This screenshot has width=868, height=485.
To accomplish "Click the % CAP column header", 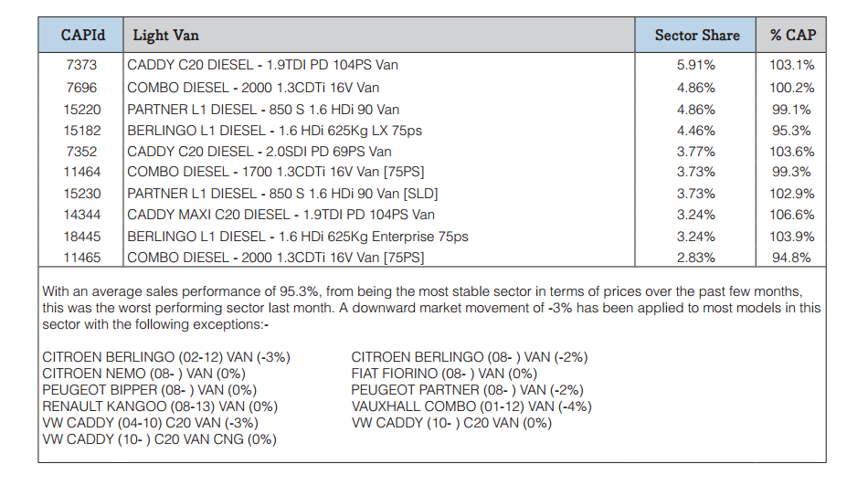I will [x=791, y=35].
